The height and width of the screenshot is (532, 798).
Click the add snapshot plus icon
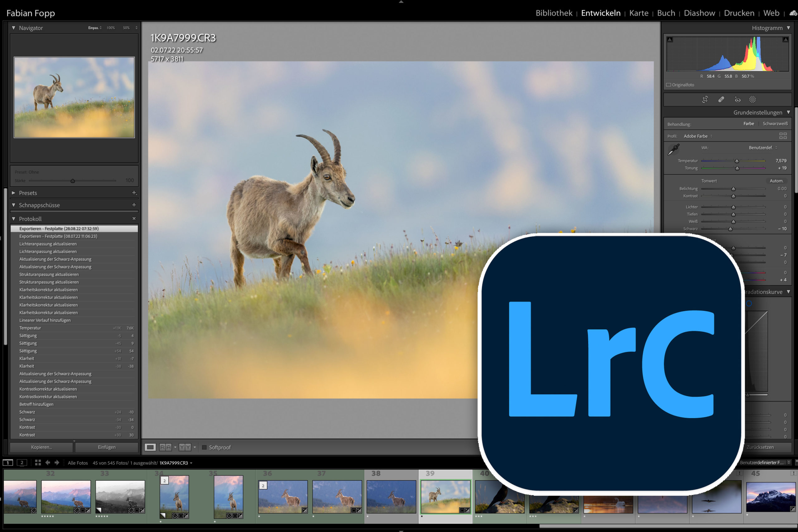click(x=134, y=205)
